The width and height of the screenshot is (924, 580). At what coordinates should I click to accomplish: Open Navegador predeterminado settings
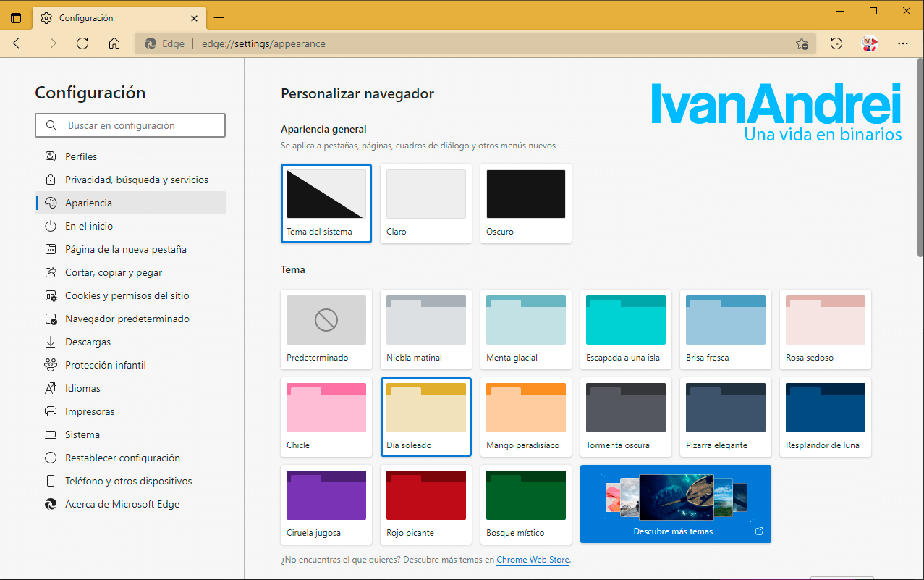[x=130, y=319]
